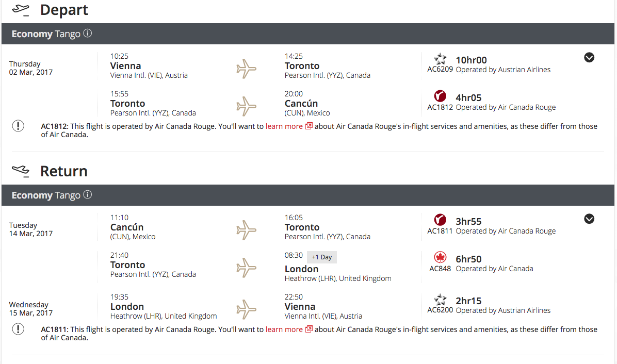
Task: Click the Air Canada maple leaf logo for AC848
Action: tap(440, 257)
